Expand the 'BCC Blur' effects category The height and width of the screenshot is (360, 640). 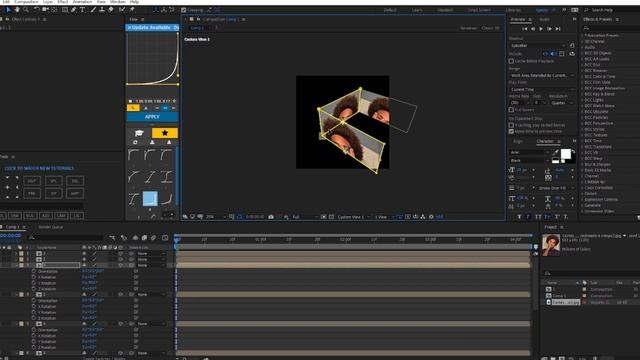tap(582, 65)
